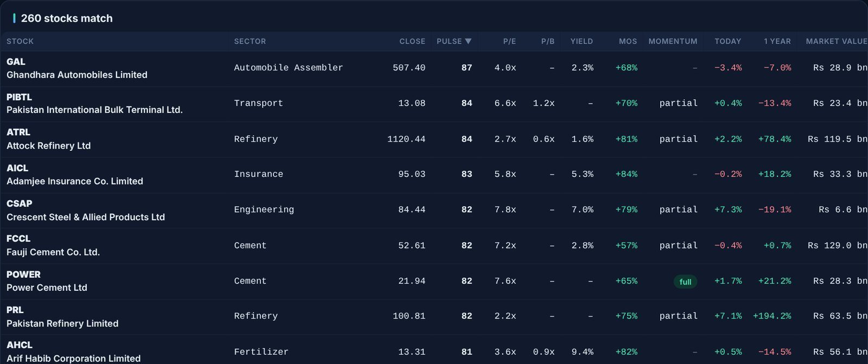This screenshot has width=868, height=364.
Task: Click Insurance sector cell
Action: 258,174
